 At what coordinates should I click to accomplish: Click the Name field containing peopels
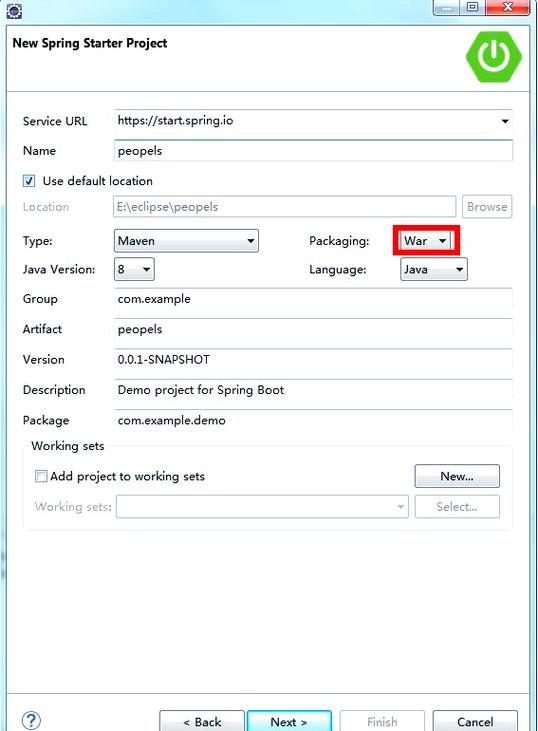tap(313, 151)
